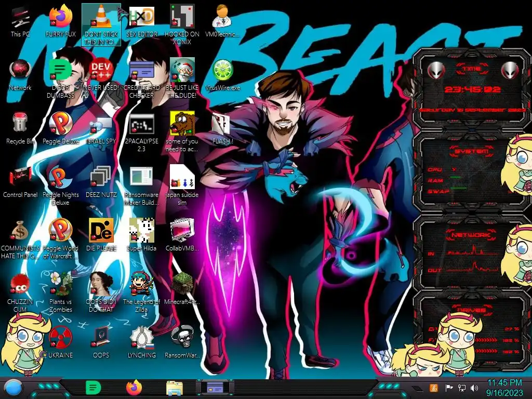Switch to the credit card app taskbar button

(x=215, y=388)
